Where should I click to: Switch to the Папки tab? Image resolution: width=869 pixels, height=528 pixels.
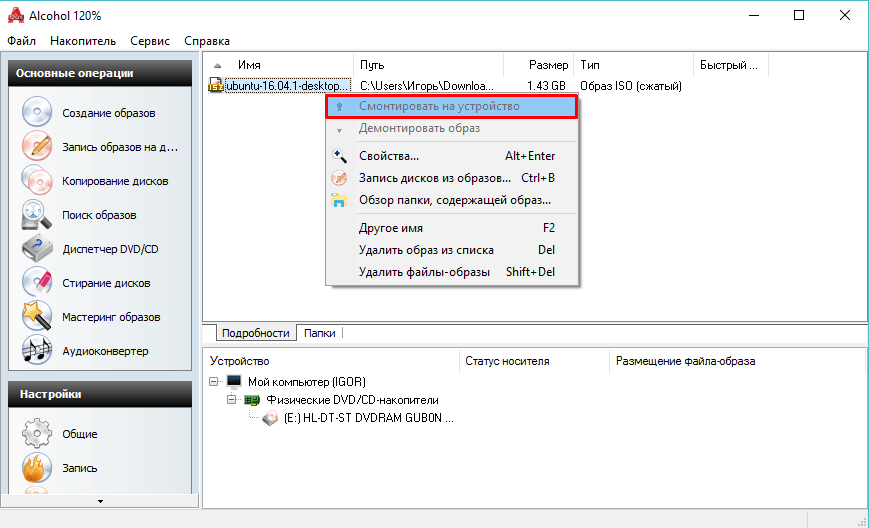pyautogui.click(x=319, y=333)
